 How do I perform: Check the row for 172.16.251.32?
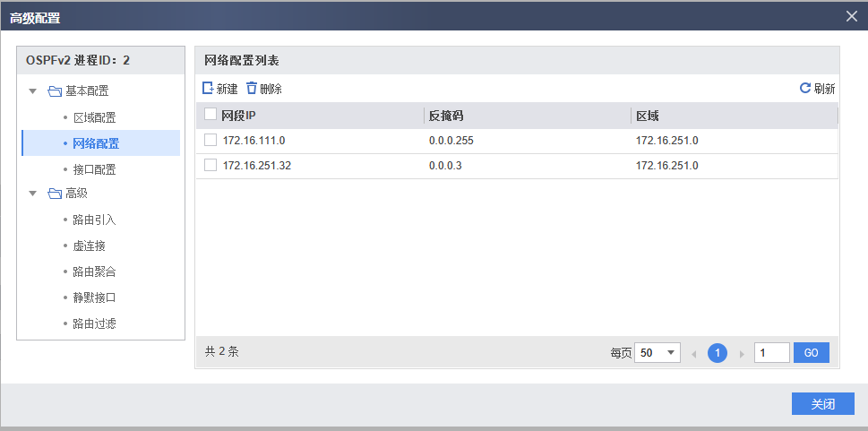tap(211, 166)
